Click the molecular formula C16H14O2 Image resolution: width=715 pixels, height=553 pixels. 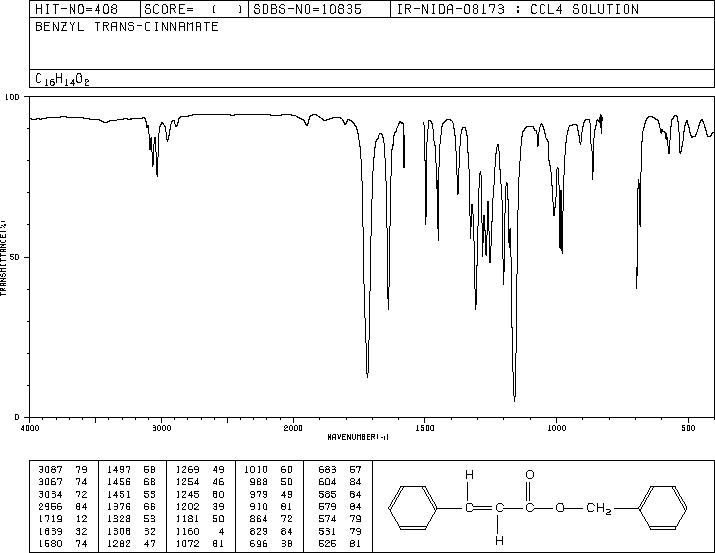coord(62,79)
